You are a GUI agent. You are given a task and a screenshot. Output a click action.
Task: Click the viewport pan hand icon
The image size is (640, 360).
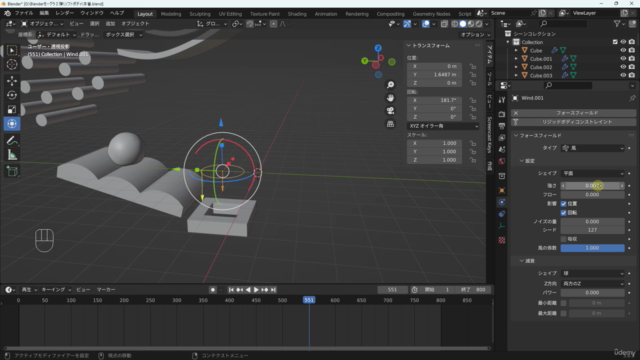391,98
